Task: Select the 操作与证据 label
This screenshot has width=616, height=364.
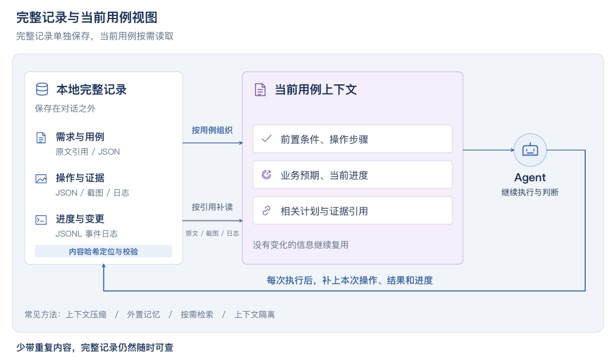Action: tap(80, 178)
